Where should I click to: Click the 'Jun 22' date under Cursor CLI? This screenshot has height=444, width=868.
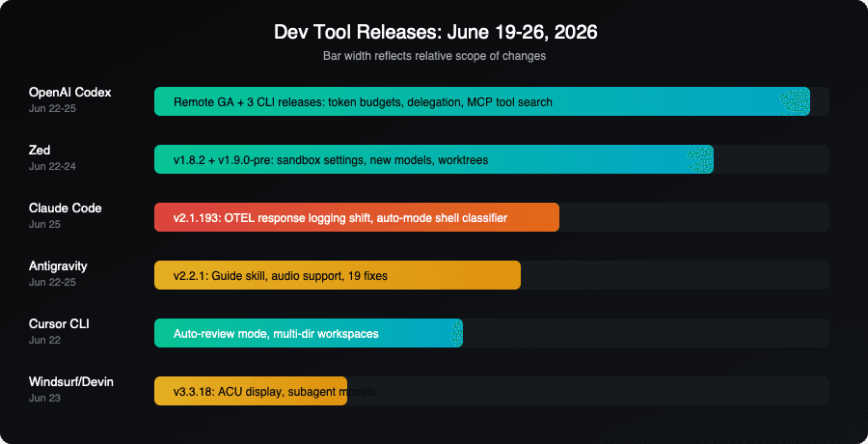coord(44,341)
